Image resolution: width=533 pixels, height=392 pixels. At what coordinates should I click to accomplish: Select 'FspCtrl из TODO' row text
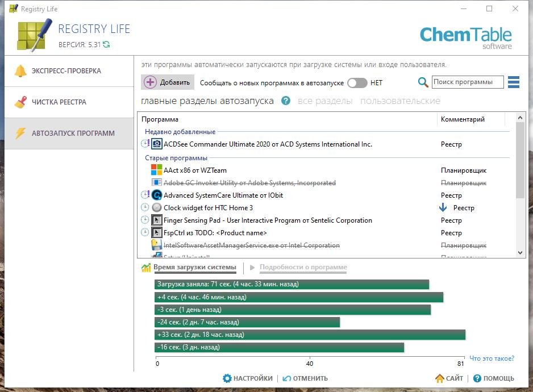pos(215,233)
